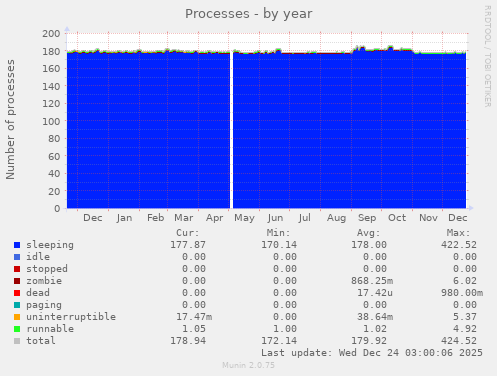Click the '60' y-axis label
497x376 pixels.
click(x=54, y=156)
